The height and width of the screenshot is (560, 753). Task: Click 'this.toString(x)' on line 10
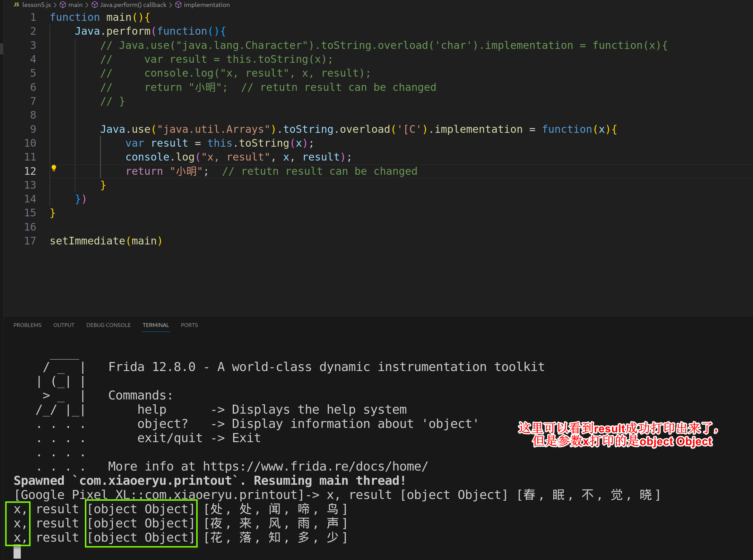[x=257, y=143]
